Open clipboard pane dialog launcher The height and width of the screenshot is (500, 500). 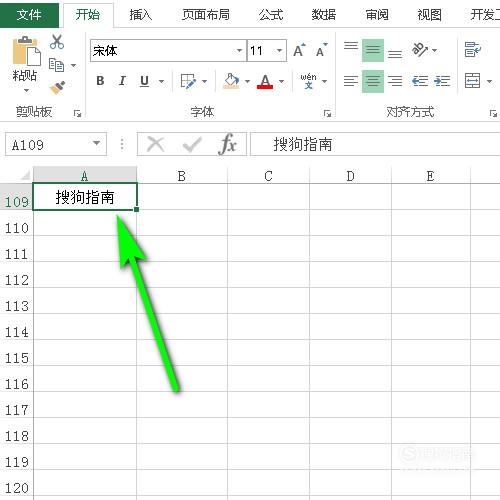point(77,114)
